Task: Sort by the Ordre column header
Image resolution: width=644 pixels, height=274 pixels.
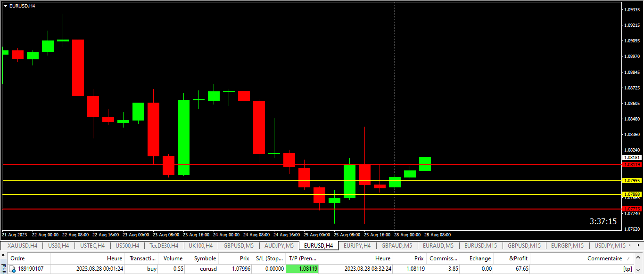Action: [17, 258]
